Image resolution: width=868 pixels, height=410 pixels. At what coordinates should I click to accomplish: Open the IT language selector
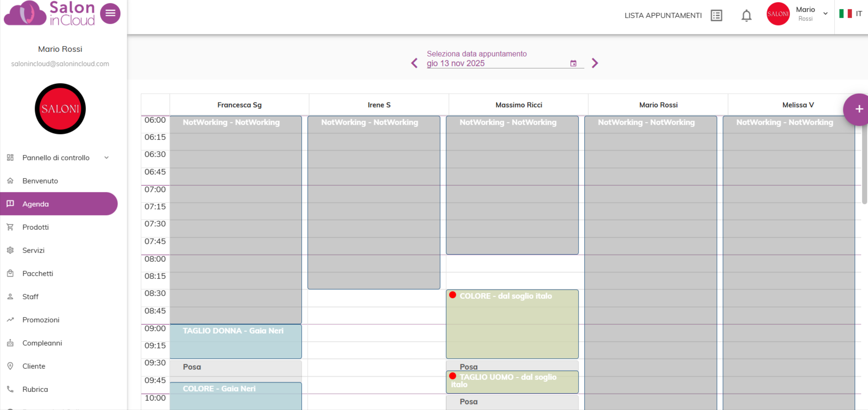point(859,14)
